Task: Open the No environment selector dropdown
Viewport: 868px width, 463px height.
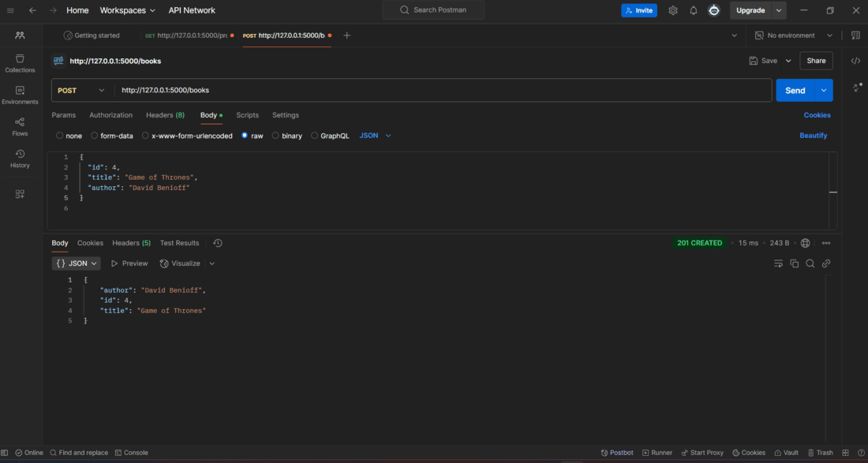Action: tap(793, 35)
